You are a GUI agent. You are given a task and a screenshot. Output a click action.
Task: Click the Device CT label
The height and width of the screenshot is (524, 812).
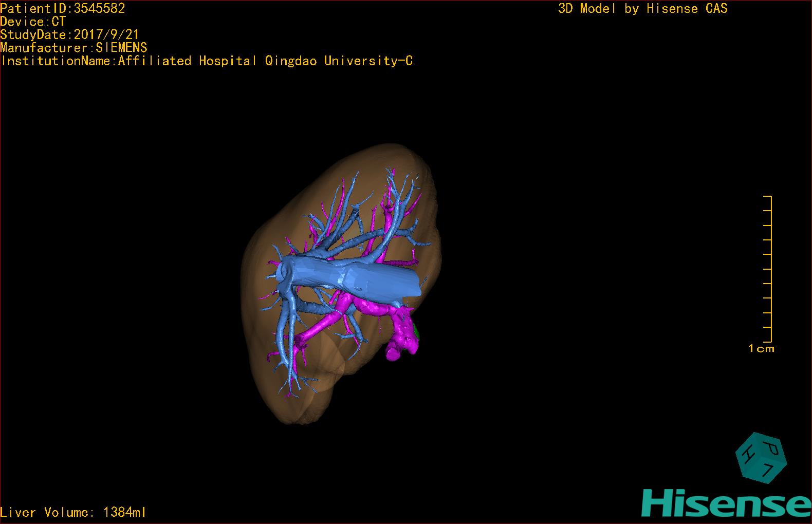[x=33, y=21]
